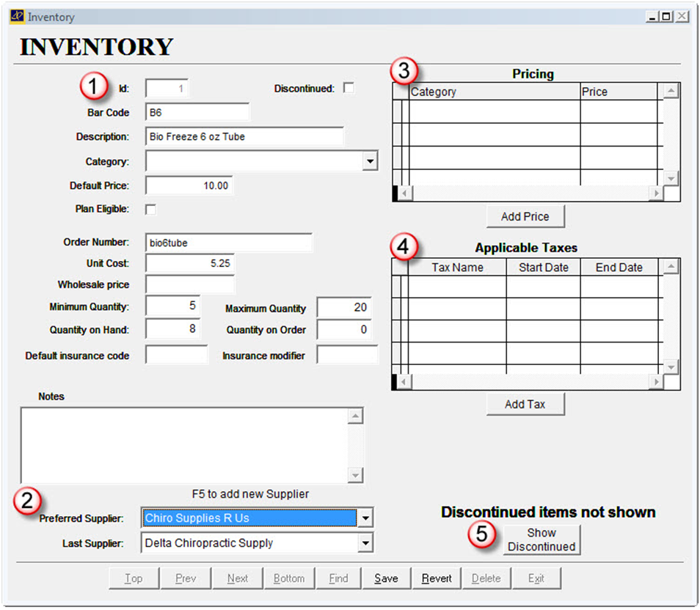Click the 'Applicable Taxes' heading
Screen dimensions: 700x610
click(x=526, y=248)
